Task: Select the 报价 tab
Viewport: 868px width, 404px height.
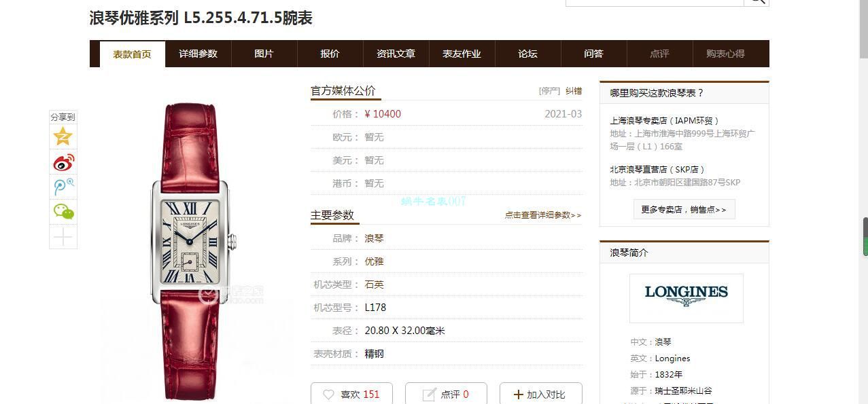Action: 330,54
